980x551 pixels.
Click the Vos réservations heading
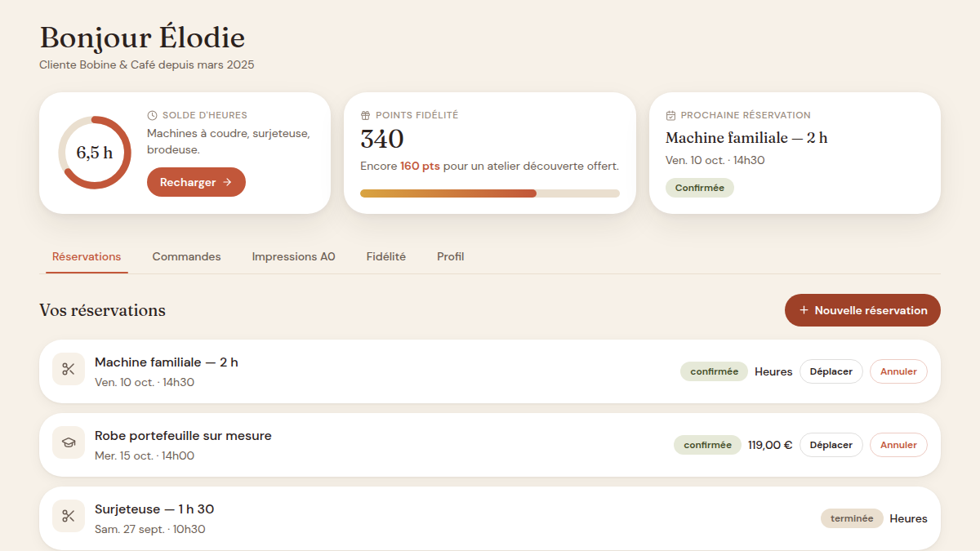(102, 310)
